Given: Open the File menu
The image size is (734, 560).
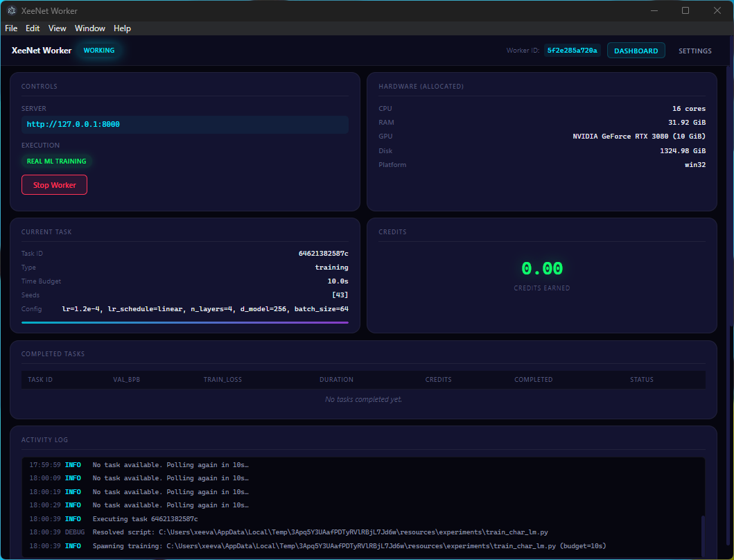Looking at the screenshot, I should (11, 28).
